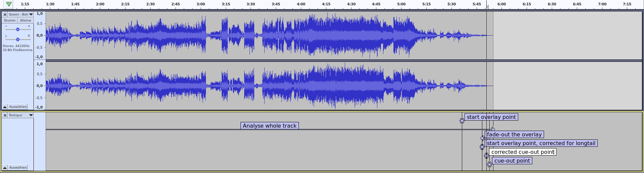Image resolution: width=644 pixels, height=173 pixels.
Task: Close the Textspur label track
Action: [5, 115]
